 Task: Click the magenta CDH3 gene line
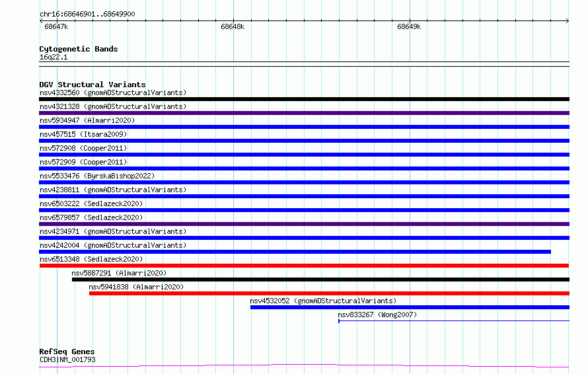click(x=304, y=366)
